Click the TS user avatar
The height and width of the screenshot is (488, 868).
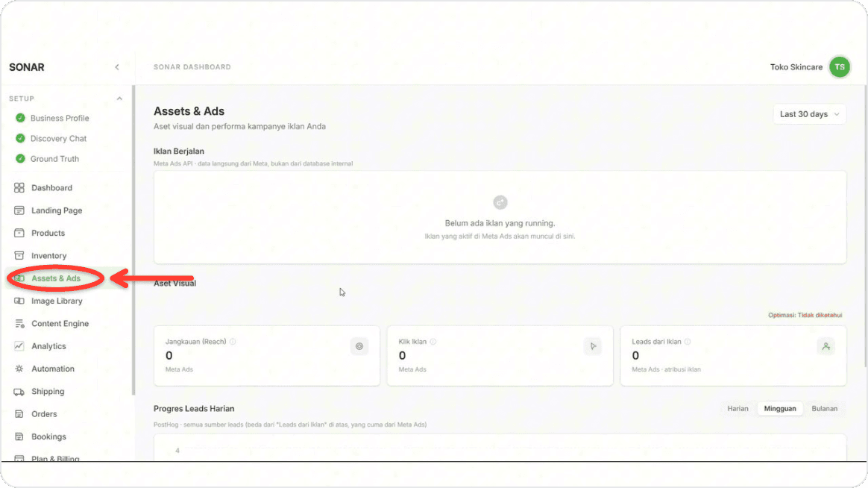click(839, 67)
